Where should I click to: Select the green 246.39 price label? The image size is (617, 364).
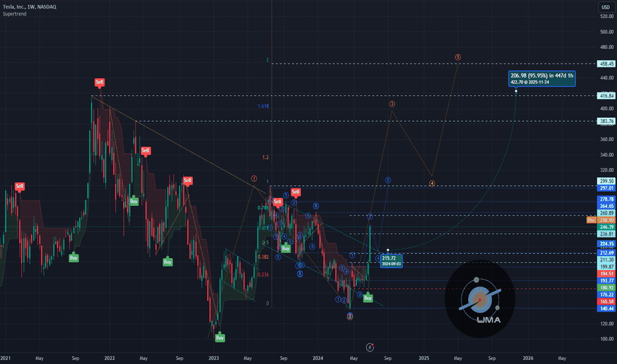click(x=606, y=227)
